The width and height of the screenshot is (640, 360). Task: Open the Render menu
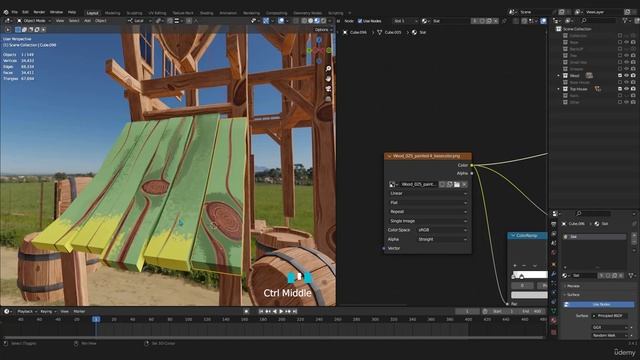coord(39,12)
